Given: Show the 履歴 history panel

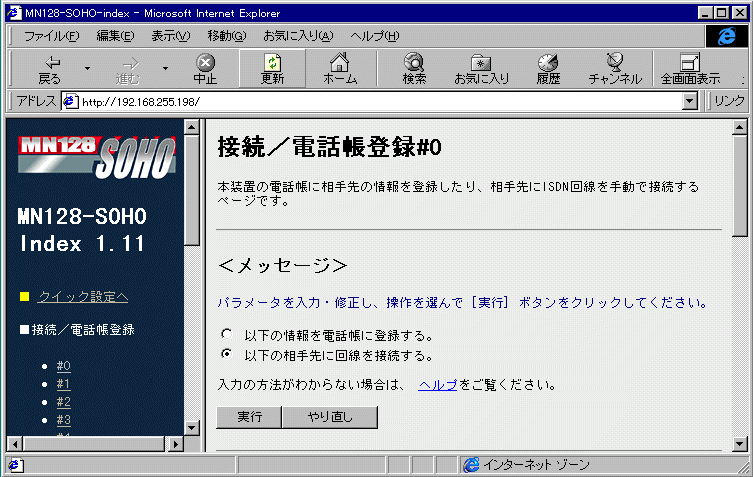Looking at the screenshot, I should [x=548, y=69].
